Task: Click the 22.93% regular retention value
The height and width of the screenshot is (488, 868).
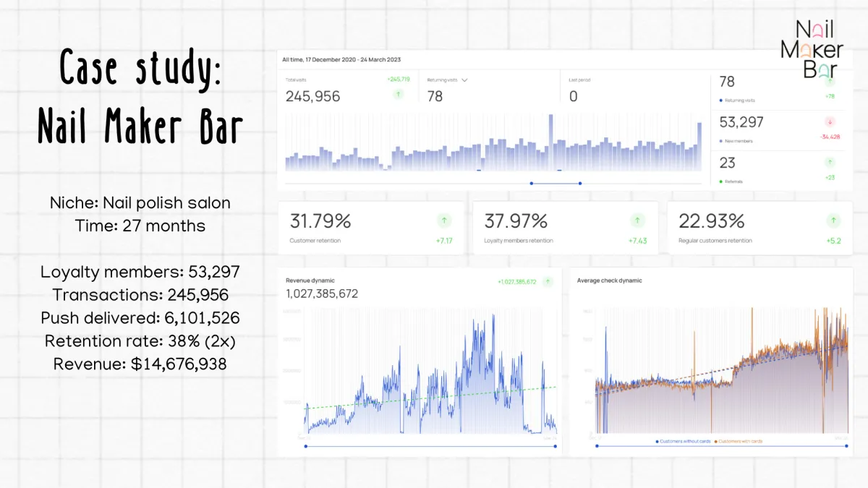Action: 711,221
